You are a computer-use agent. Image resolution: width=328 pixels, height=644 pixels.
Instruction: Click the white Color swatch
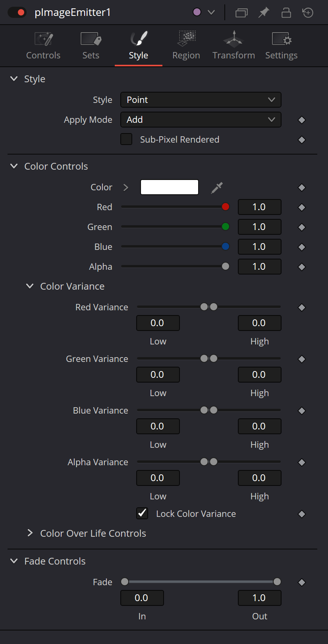coord(170,187)
